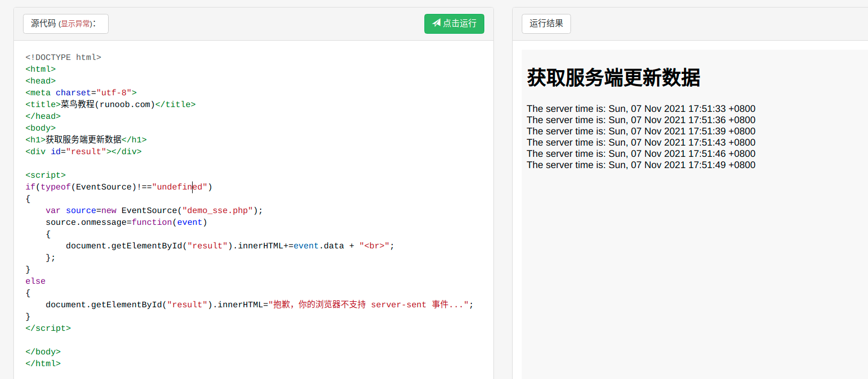Click the <!DOCTYPE html> line in editor

[63, 57]
